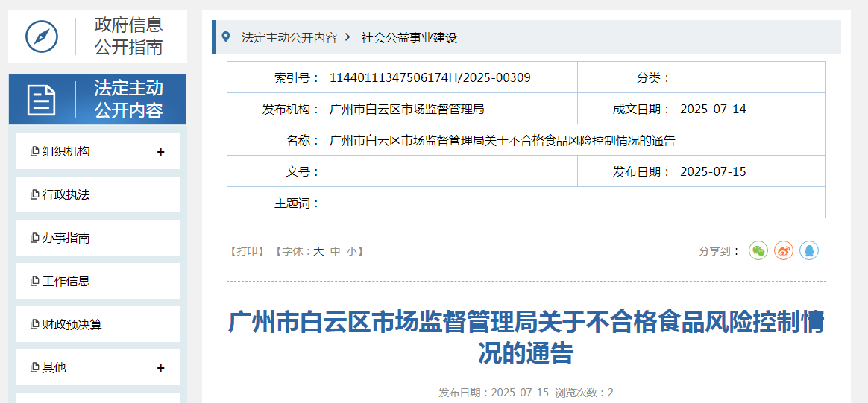Open 政府信息公开指南 heading link
This screenshot has height=403, width=868.
[128, 37]
